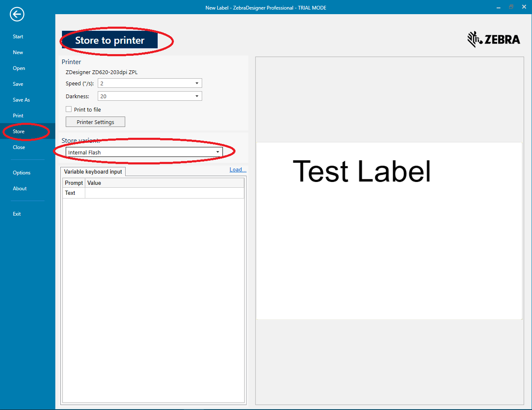Select Open in the sidebar

(x=18, y=68)
